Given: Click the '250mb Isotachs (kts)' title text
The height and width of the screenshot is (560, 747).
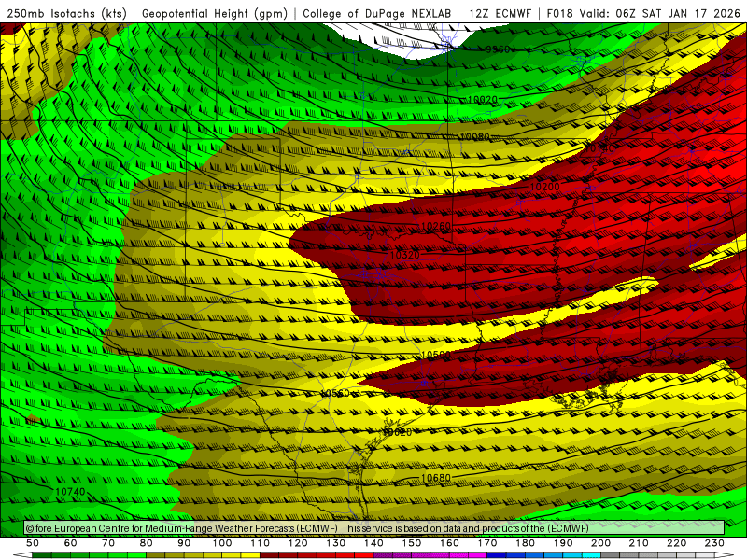Looking at the screenshot, I should pos(66,14).
